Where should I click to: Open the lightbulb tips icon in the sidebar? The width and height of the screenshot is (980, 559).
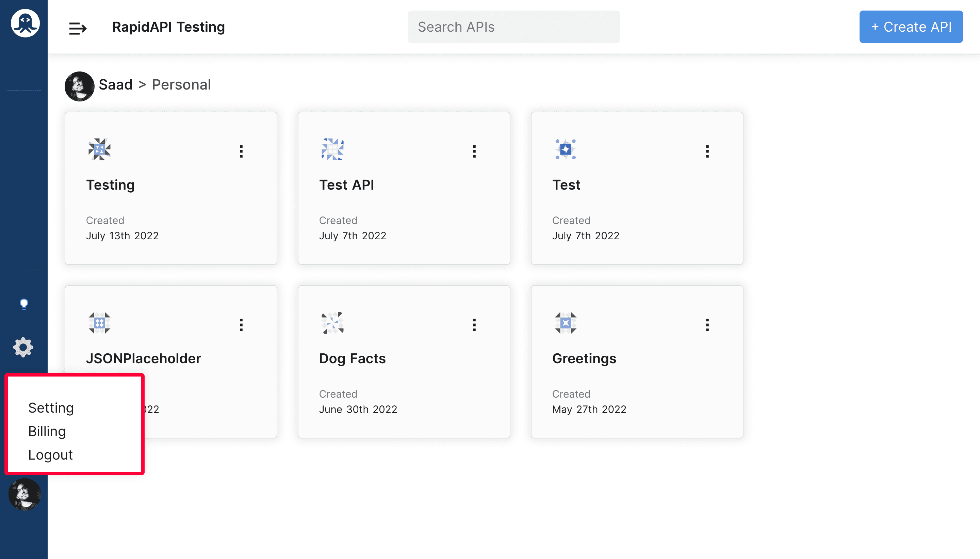[x=24, y=304]
